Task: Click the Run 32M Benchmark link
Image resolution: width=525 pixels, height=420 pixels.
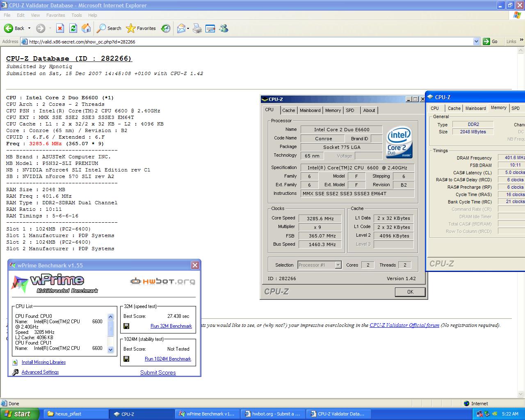Action: [171, 326]
